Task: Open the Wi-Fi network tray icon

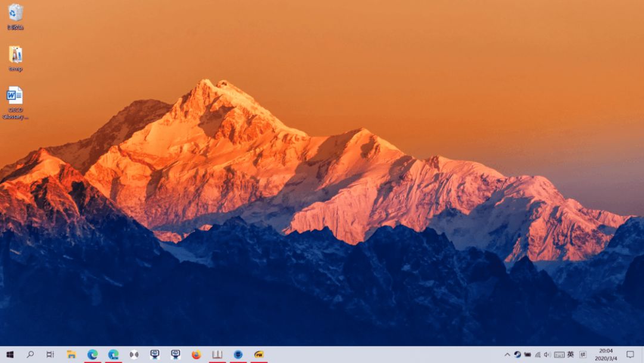Action: coord(538,355)
